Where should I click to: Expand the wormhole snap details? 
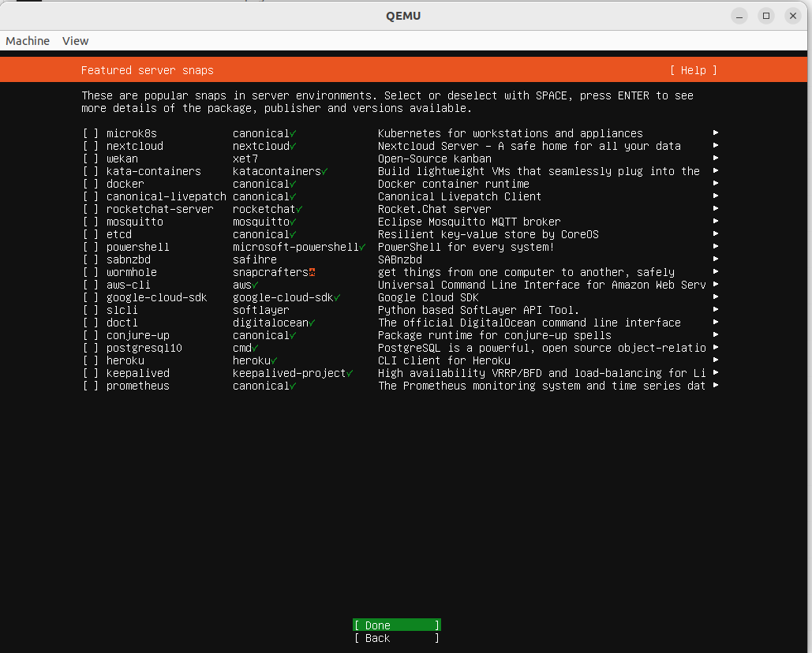click(x=714, y=272)
